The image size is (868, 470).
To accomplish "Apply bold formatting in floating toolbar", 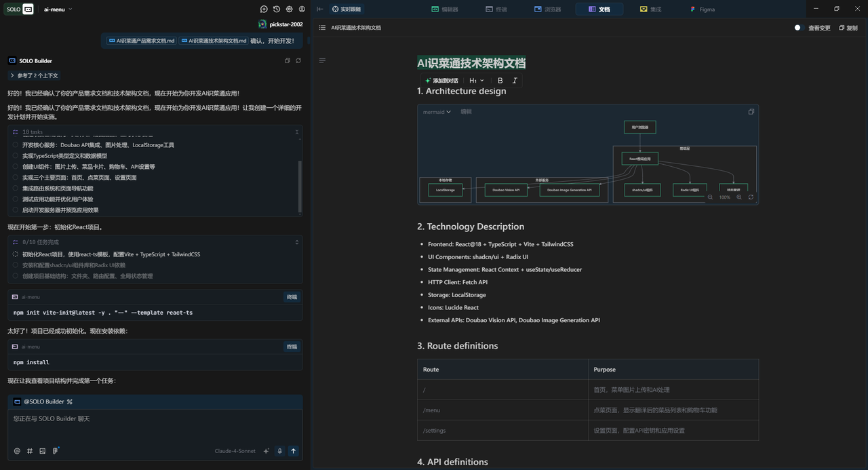I will (500, 81).
